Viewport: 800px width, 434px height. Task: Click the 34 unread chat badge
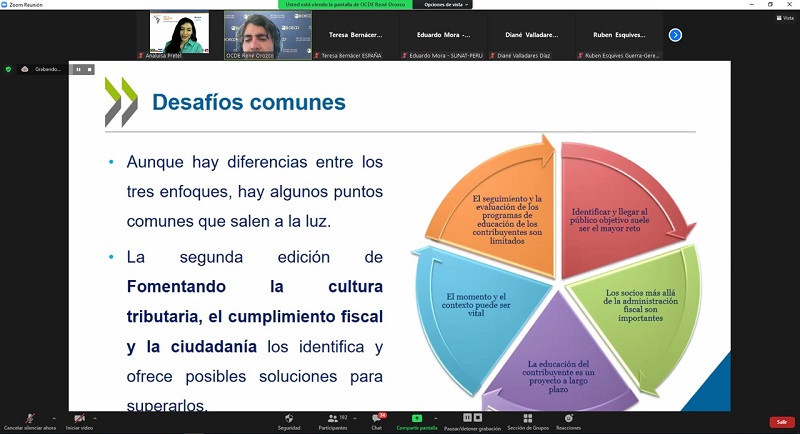point(382,415)
